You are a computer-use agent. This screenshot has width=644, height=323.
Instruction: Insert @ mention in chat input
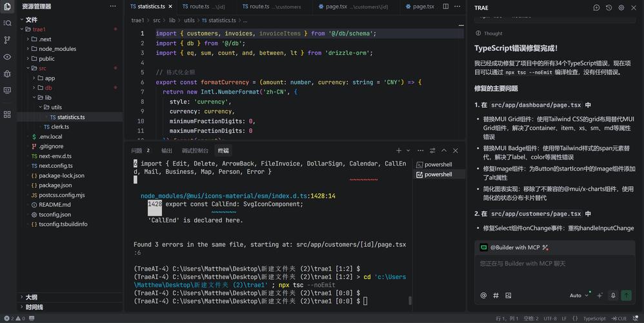pos(483,295)
